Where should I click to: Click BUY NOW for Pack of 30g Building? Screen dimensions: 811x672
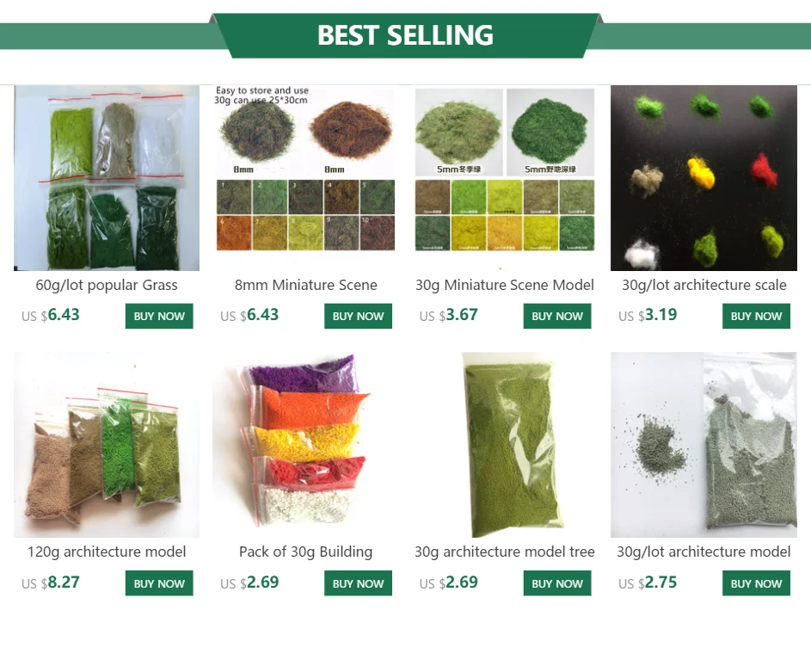pos(359,583)
